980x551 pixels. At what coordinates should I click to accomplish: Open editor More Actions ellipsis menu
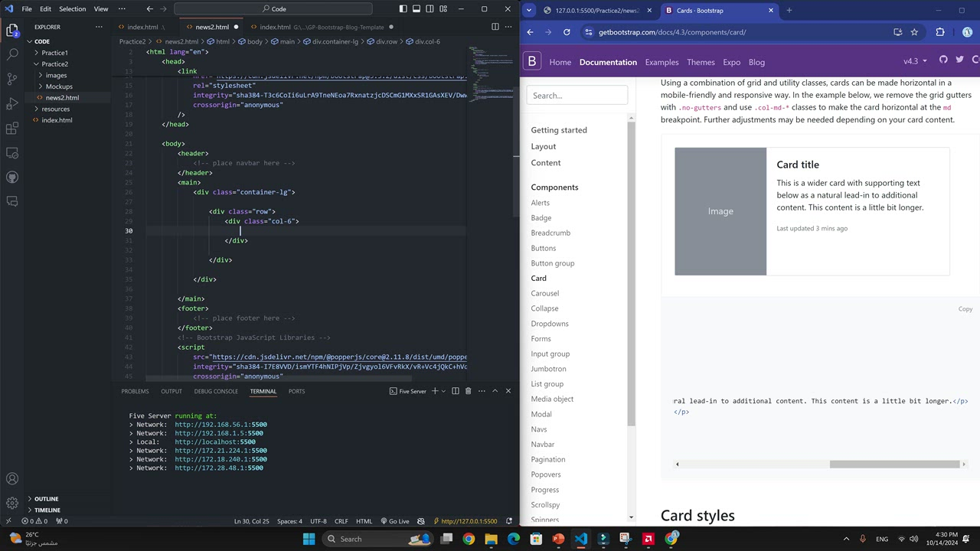509,27
